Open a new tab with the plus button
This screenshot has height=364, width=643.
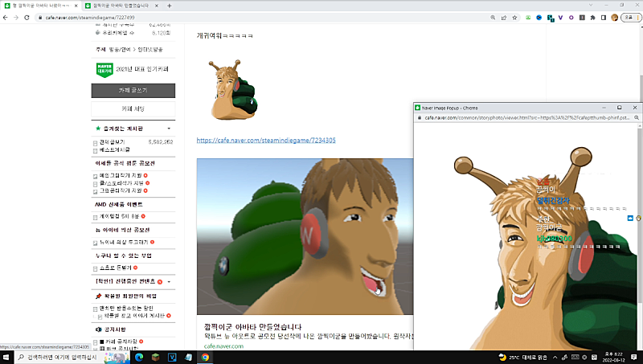pyautogui.click(x=170, y=6)
